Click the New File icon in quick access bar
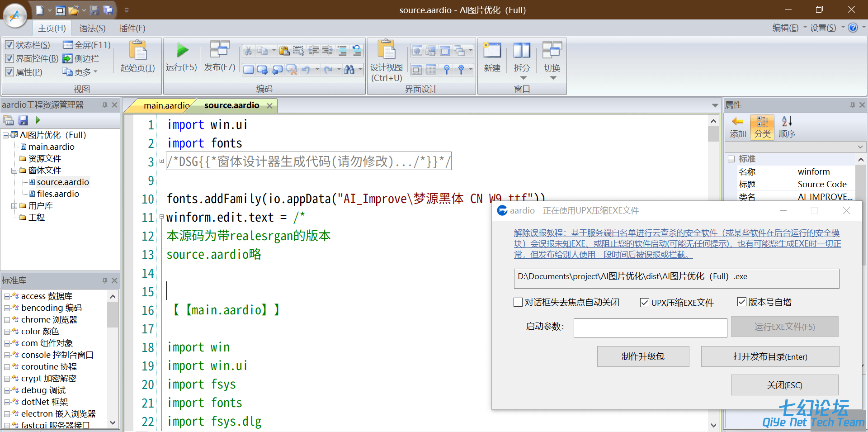The height and width of the screenshot is (432, 868). click(x=40, y=10)
